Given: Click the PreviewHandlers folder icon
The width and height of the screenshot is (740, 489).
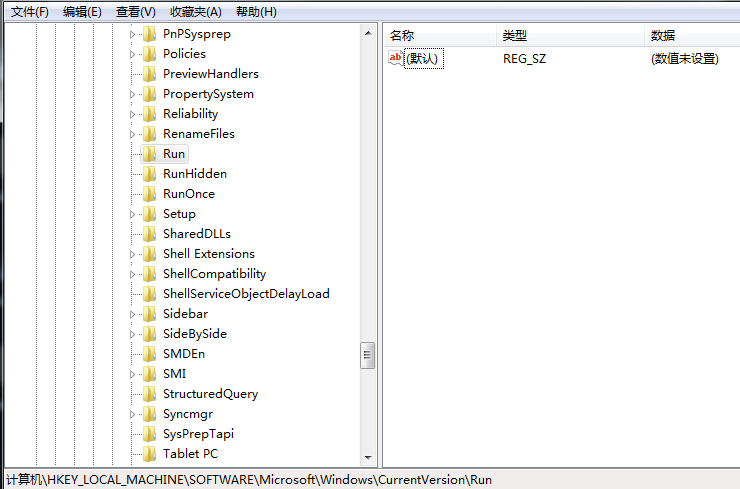Looking at the screenshot, I should pos(148,74).
